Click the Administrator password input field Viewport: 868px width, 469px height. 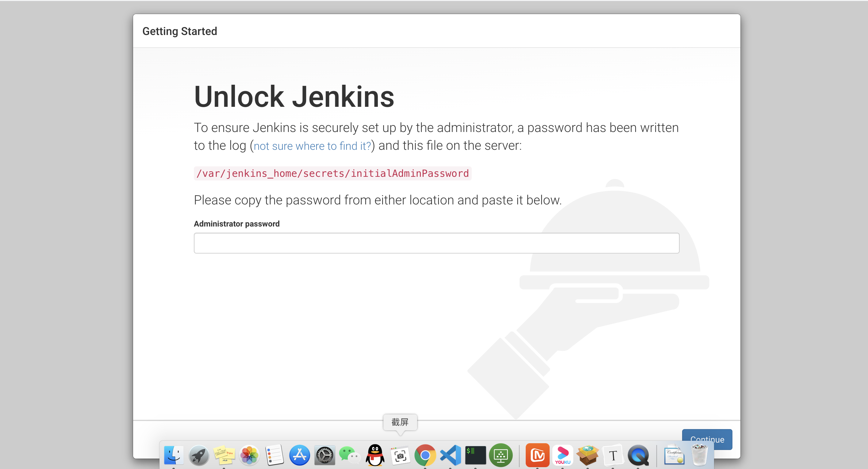436,243
